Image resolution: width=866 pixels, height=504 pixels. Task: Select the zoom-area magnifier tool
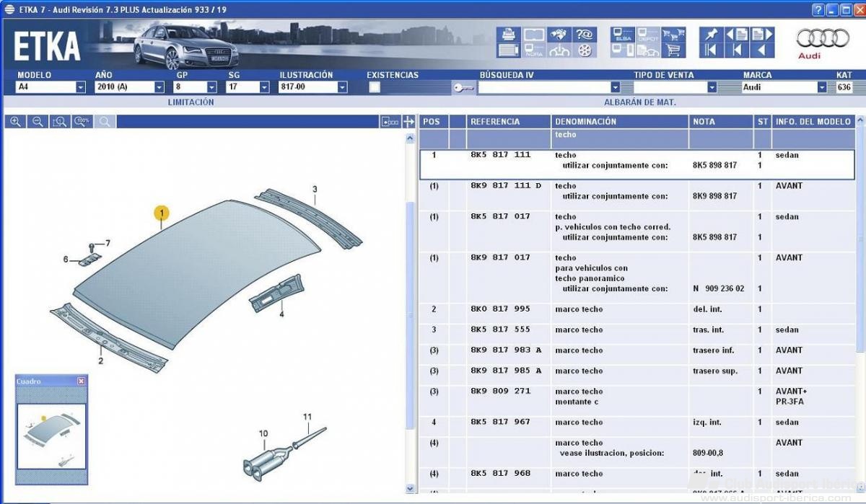(x=60, y=122)
